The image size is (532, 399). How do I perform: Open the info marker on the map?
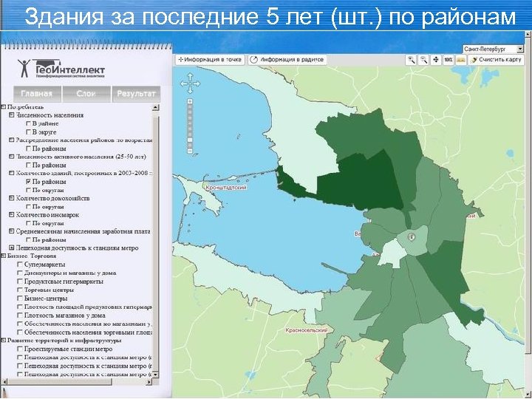(412, 236)
